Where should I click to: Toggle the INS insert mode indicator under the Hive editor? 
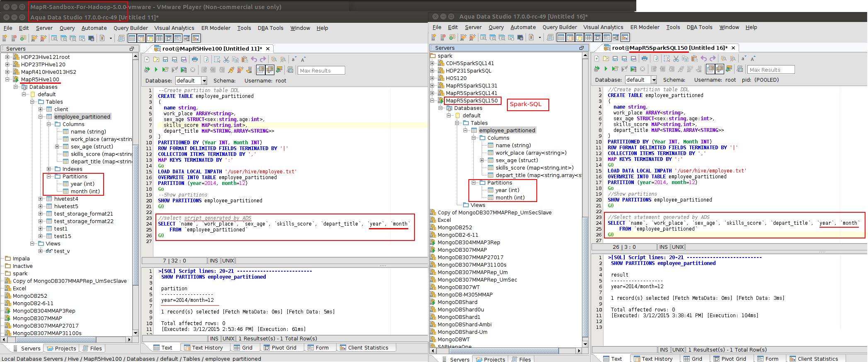(x=214, y=261)
